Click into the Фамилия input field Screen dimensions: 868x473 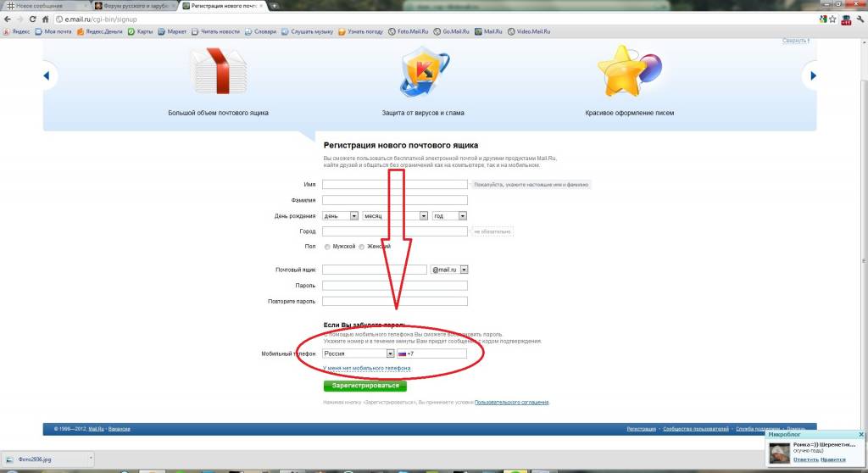tap(395, 200)
